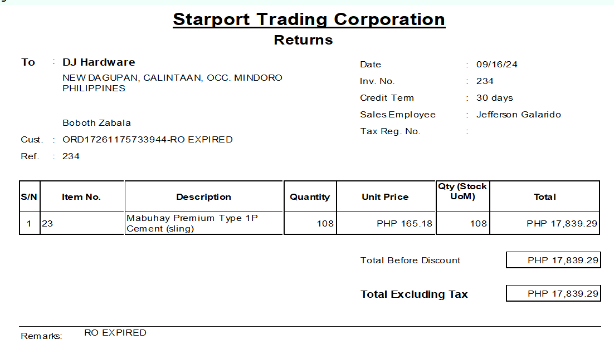Click the ORD17261175733944-RO EXPIRED customer reference
The width and height of the screenshot is (614, 364).
(148, 140)
